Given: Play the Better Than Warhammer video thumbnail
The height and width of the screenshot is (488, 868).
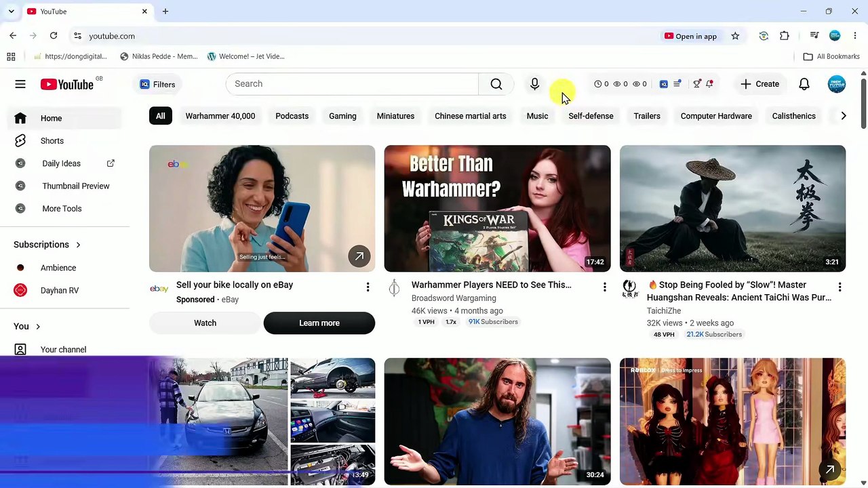Looking at the screenshot, I should pyautogui.click(x=497, y=209).
